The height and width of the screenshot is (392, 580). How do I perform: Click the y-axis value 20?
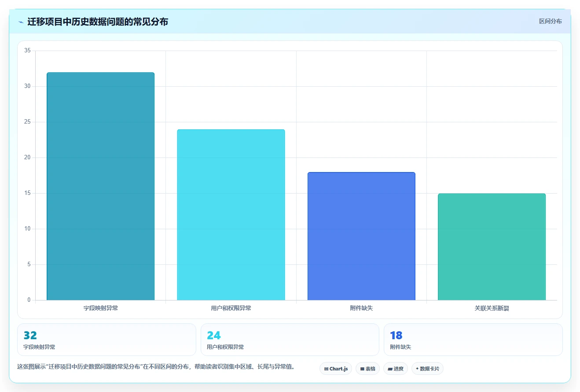(x=28, y=158)
